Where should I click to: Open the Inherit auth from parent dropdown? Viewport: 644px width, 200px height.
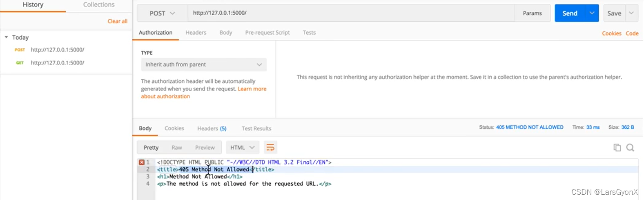click(x=204, y=64)
